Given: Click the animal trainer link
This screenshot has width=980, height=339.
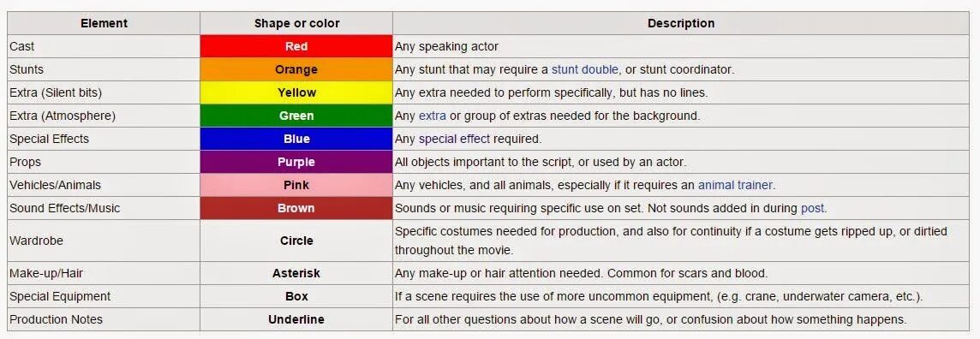Looking at the screenshot, I should (x=736, y=185).
